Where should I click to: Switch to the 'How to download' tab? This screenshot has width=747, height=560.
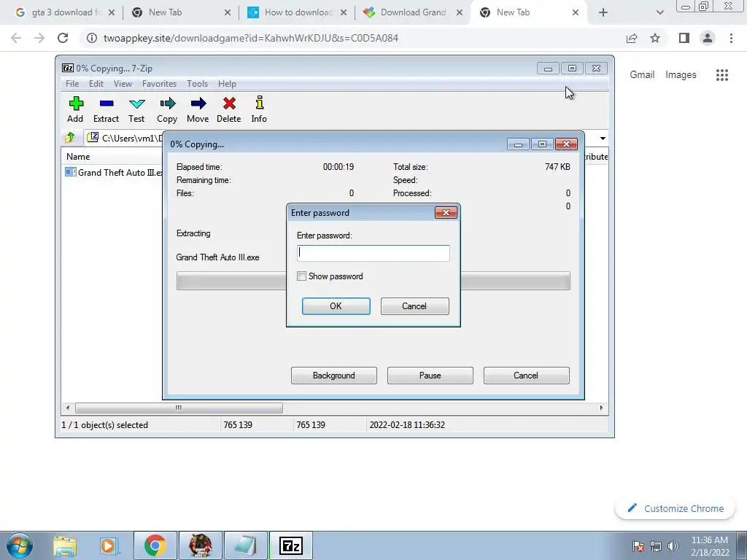coord(298,12)
